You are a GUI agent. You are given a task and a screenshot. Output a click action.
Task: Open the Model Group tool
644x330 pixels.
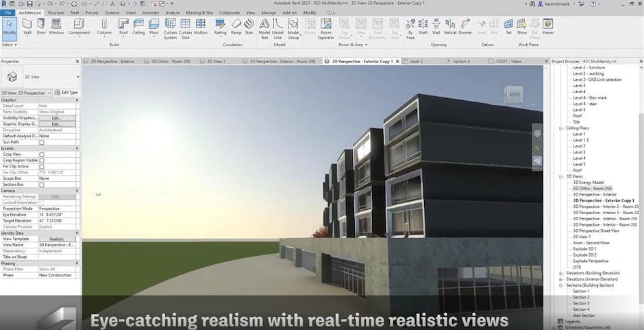tap(293, 29)
